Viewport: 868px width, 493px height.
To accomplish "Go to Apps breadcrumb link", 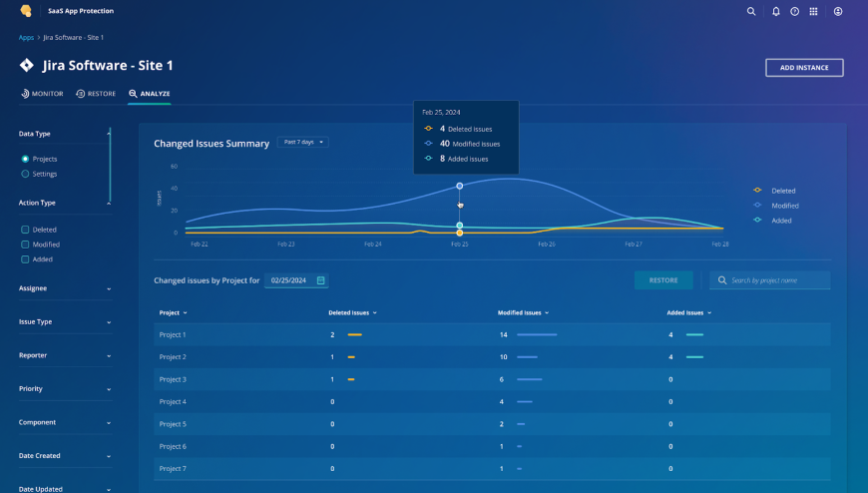I will pyautogui.click(x=26, y=38).
